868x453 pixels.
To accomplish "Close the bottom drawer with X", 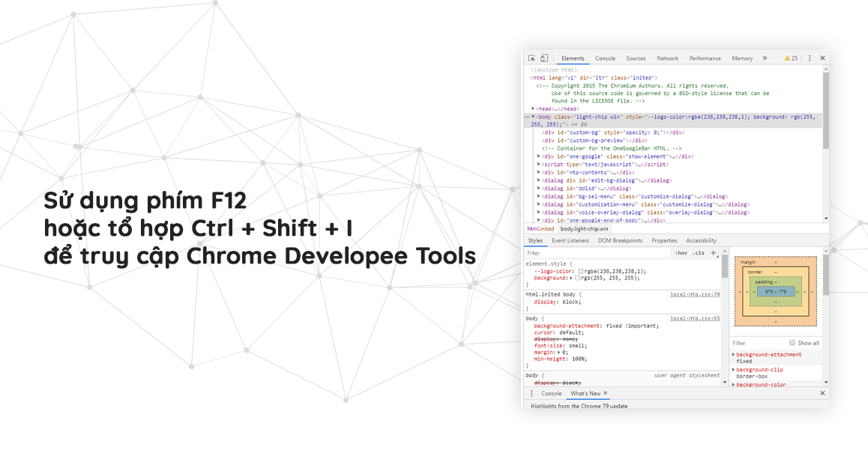I will [822, 393].
